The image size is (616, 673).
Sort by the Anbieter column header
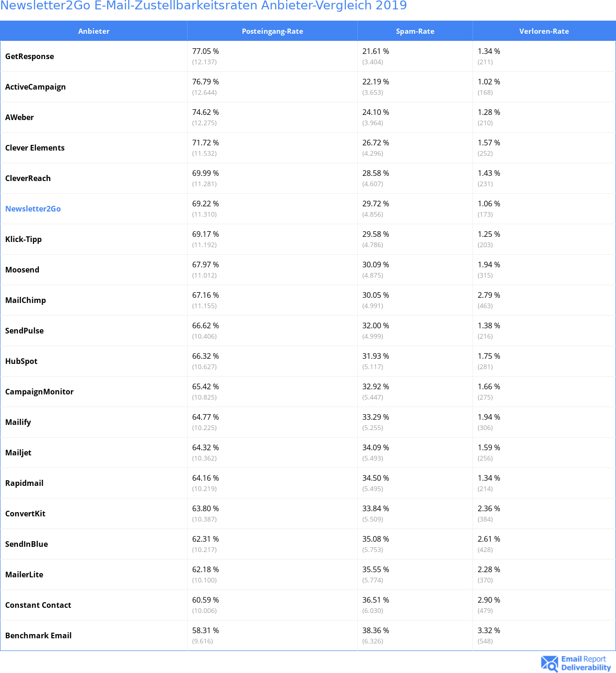coord(94,31)
